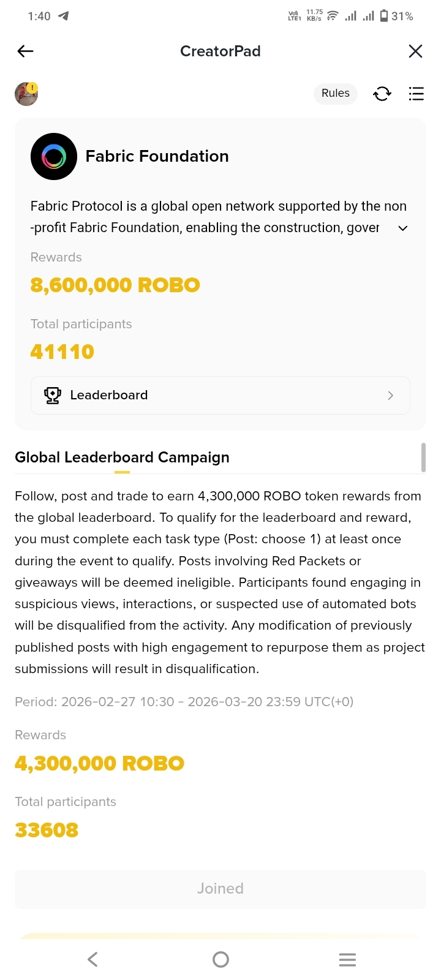The image size is (441, 980).
Task: Tap the Leaderboard trophy icon
Action: [53, 396]
